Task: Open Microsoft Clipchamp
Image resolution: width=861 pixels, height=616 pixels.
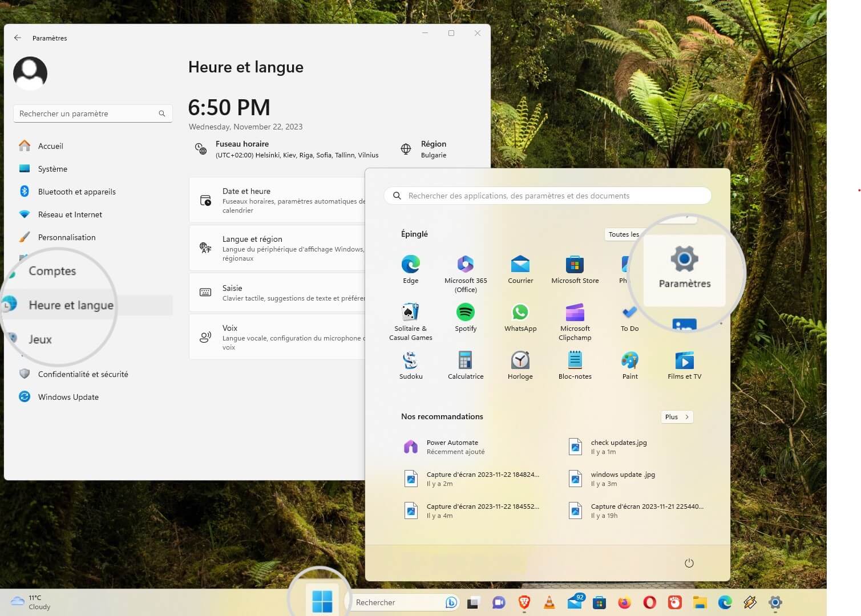Action: (x=575, y=322)
